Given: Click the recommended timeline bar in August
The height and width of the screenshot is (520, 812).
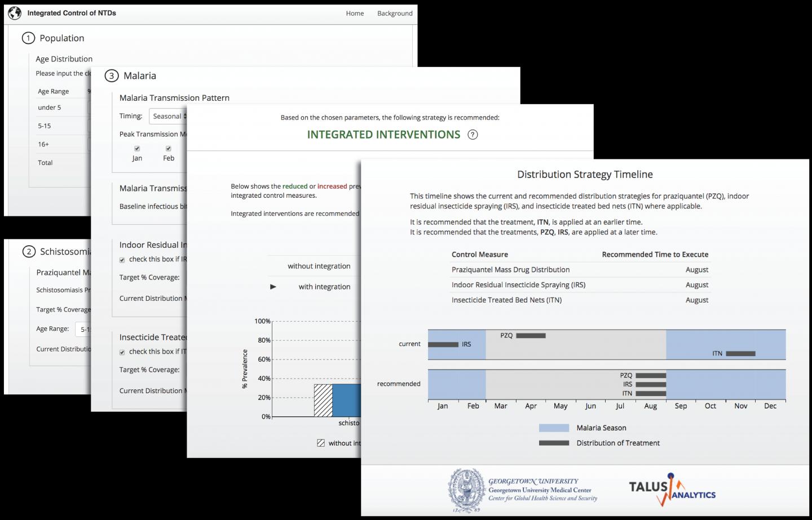Looking at the screenshot, I should coord(650,385).
